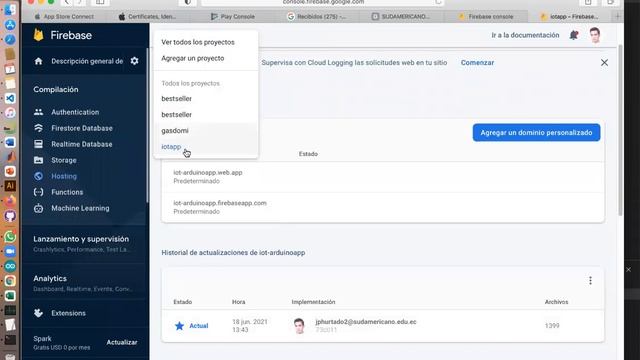Click the Realtime Database icon

(x=38, y=144)
